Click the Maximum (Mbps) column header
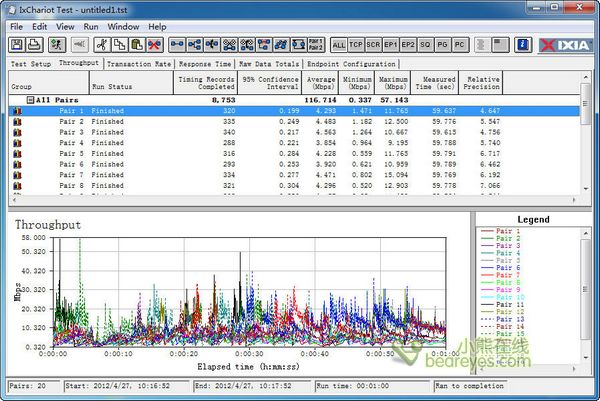This screenshot has width=600, height=401. pyautogui.click(x=393, y=83)
